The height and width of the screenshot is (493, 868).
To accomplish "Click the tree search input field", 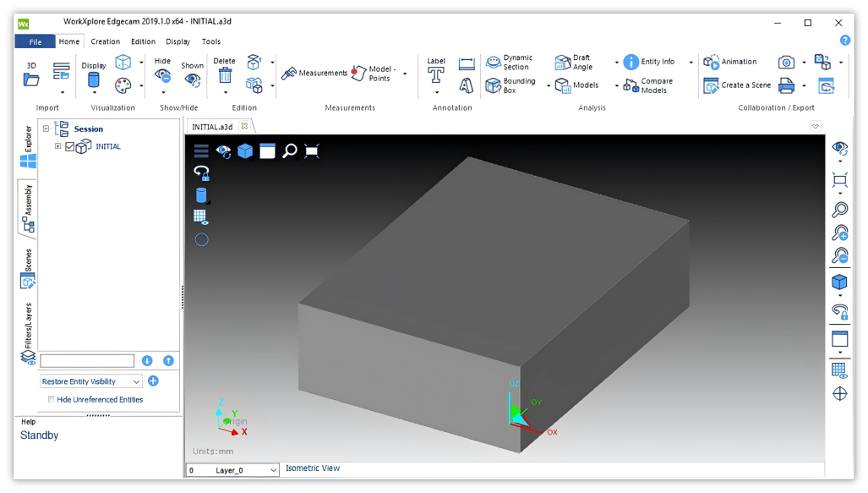I will pyautogui.click(x=87, y=360).
